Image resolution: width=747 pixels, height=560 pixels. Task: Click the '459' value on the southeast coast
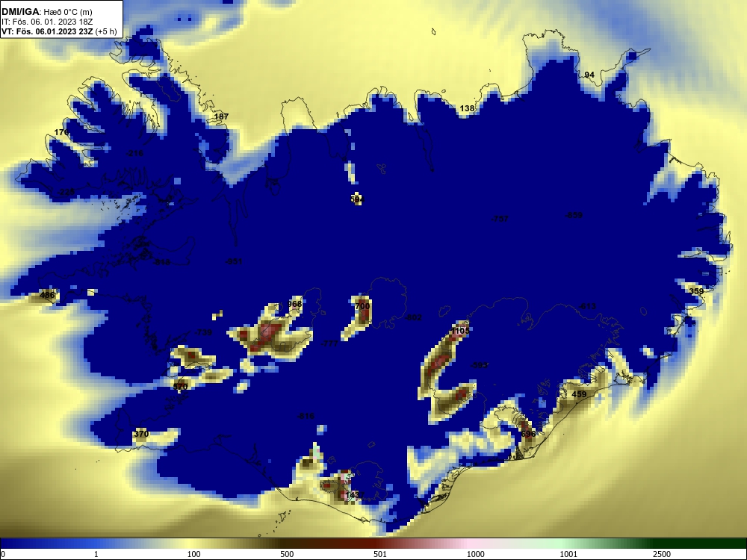579,394
